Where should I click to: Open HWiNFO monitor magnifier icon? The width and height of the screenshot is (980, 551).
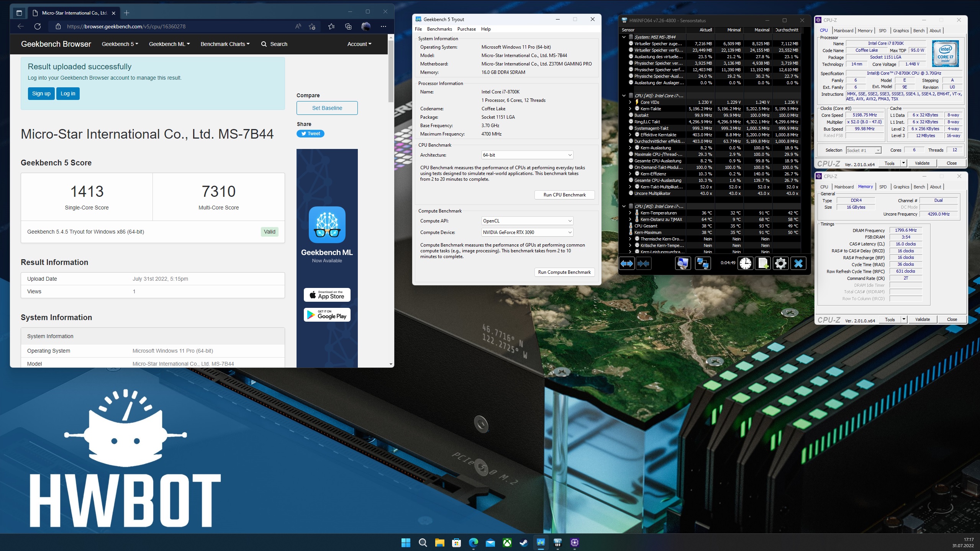pyautogui.click(x=683, y=263)
